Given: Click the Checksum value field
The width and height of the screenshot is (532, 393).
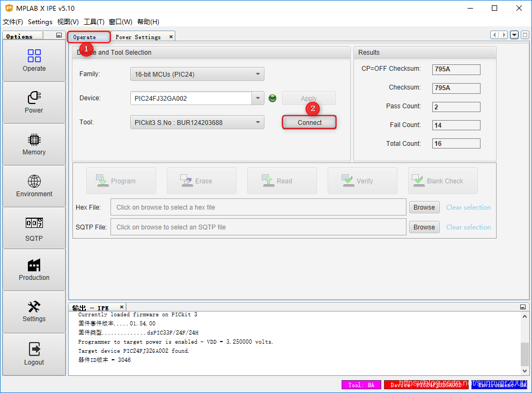Looking at the screenshot, I should pos(456,88).
